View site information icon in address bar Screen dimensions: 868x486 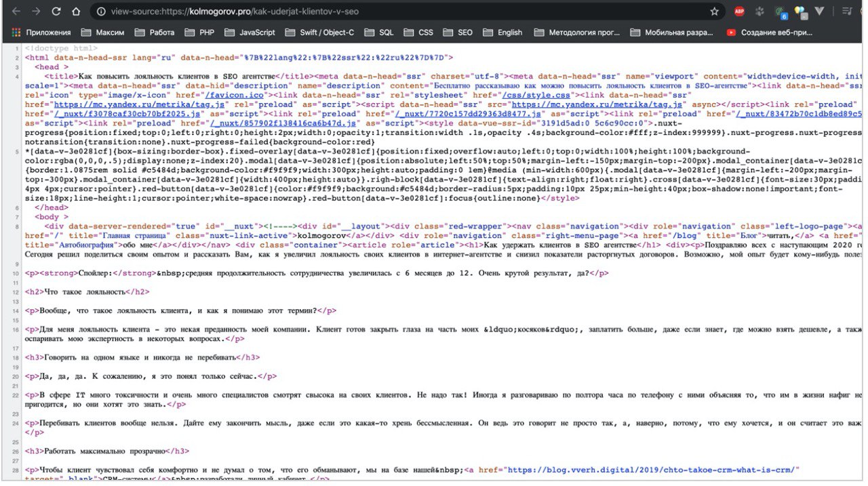tap(101, 12)
